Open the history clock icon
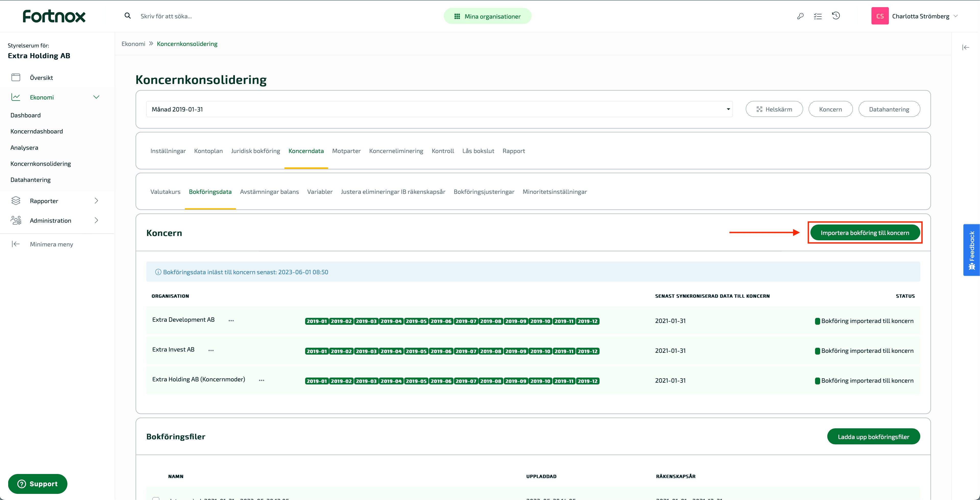Image resolution: width=980 pixels, height=500 pixels. [x=836, y=16]
